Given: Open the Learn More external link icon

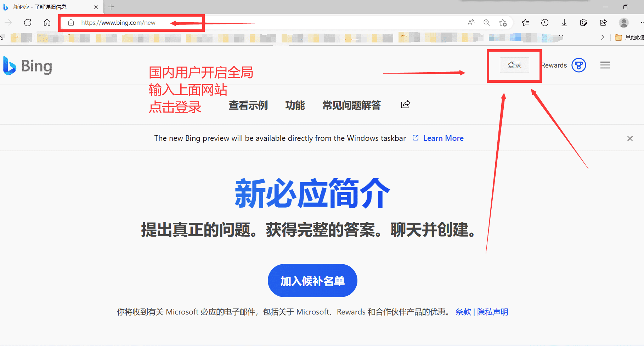Looking at the screenshot, I should click(416, 138).
